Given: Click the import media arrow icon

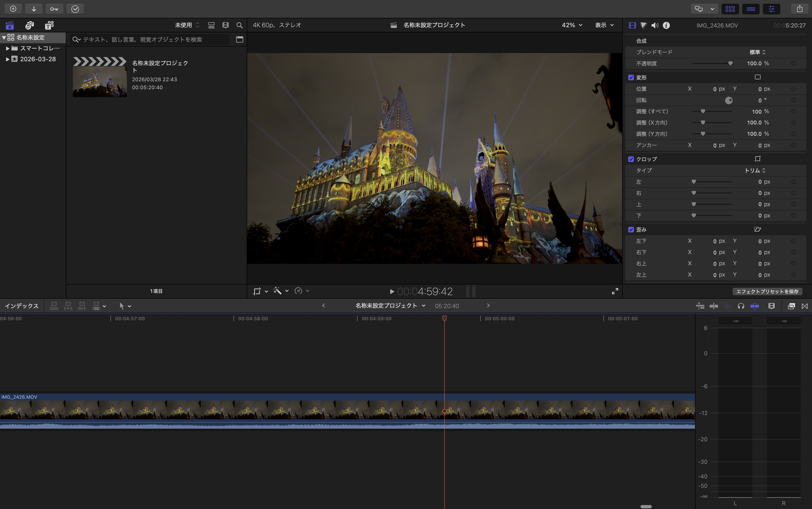Looking at the screenshot, I should coord(34,9).
